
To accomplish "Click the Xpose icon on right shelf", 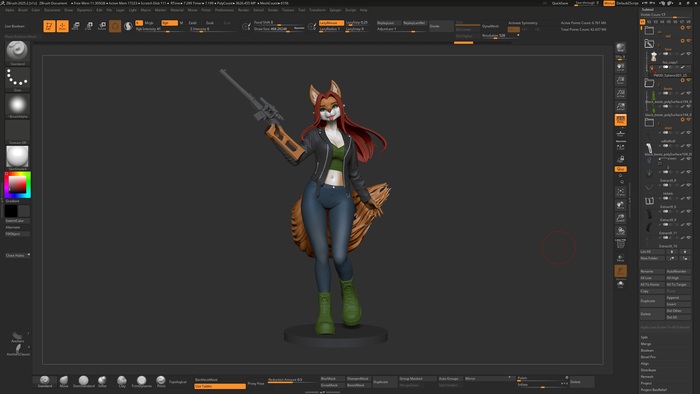I will click(x=621, y=284).
